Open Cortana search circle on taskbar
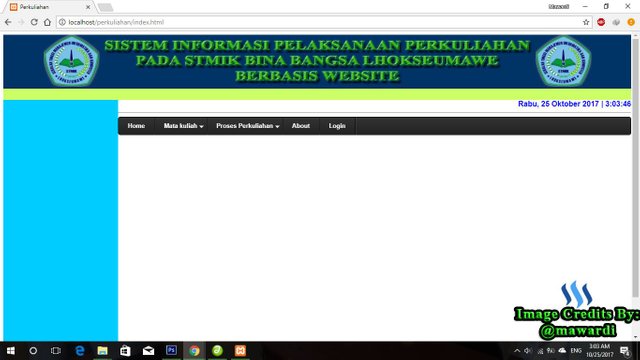Screen dimensions: 640x360 33,351
